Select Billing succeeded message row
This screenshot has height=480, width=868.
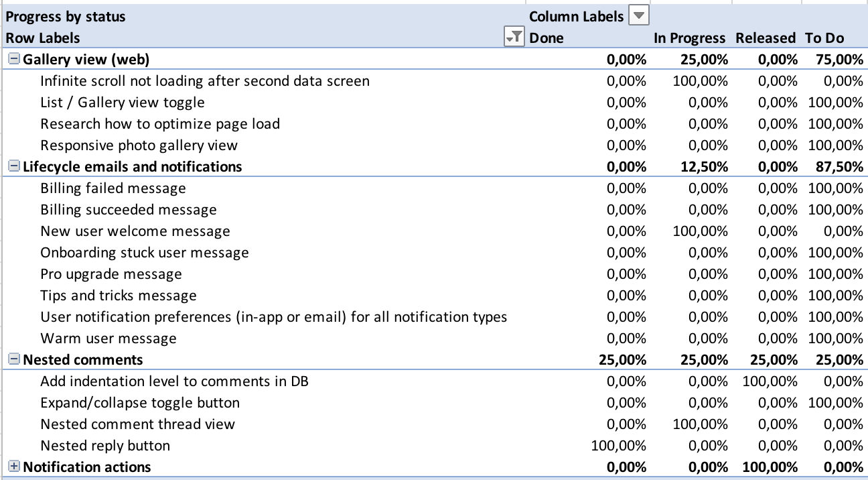pos(129,210)
